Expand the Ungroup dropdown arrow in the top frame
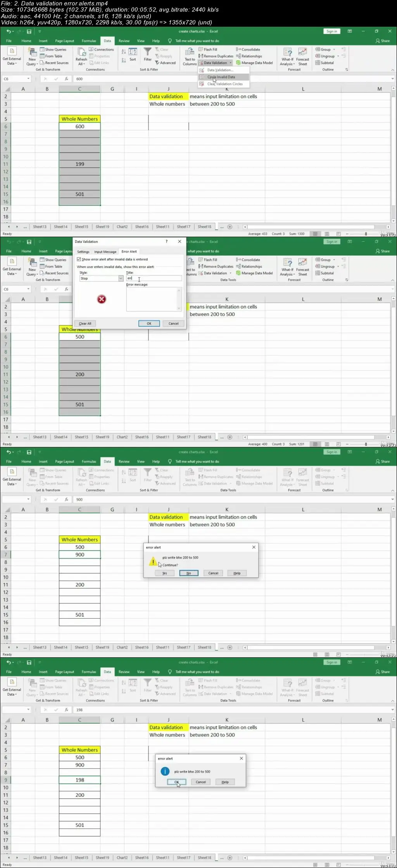This screenshot has width=397, height=868. tap(338, 56)
